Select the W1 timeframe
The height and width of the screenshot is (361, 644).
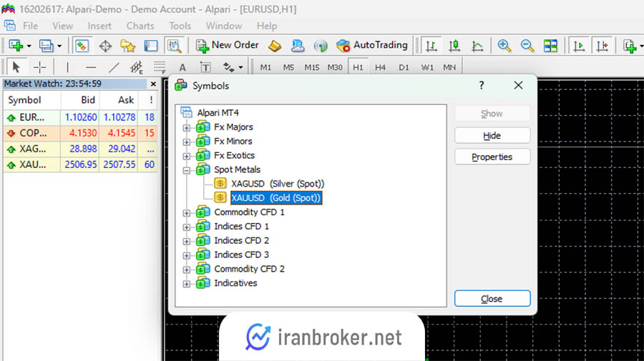point(427,67)
